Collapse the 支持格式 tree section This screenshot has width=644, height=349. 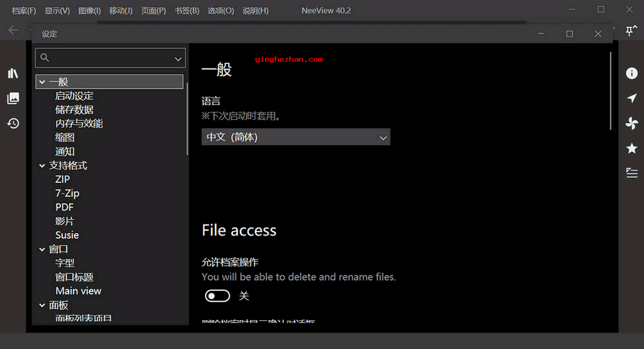(42, 166)
